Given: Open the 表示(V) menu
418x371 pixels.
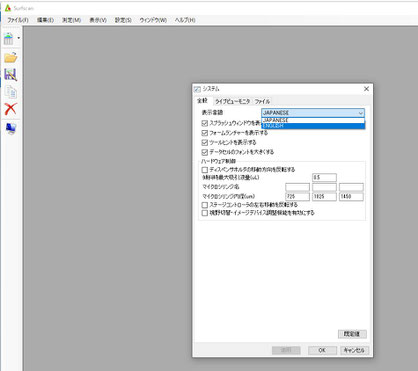Looking at the screenshot, I should point(98,20).
